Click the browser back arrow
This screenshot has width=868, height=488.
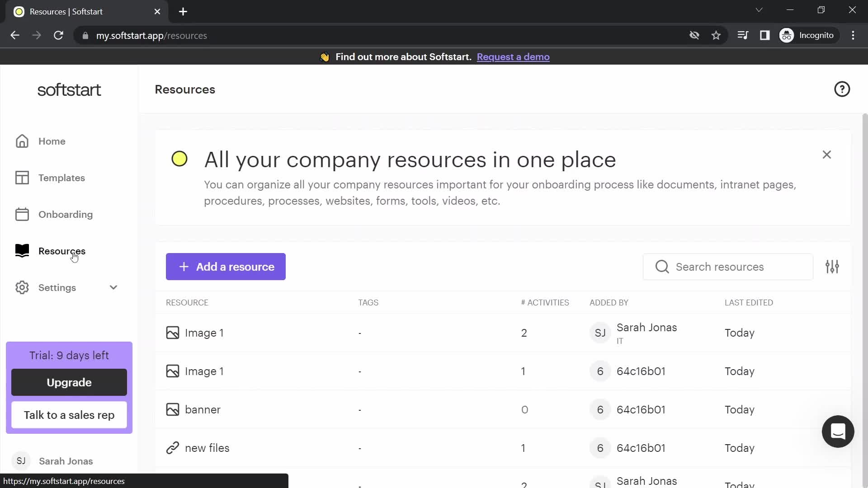[x=15, y=35]
